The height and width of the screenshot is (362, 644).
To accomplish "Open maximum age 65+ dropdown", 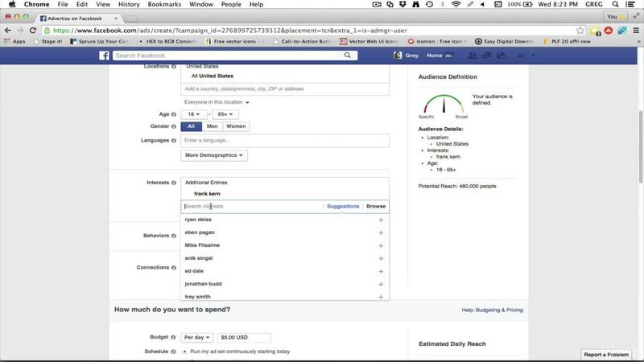I will click(225, 114).
